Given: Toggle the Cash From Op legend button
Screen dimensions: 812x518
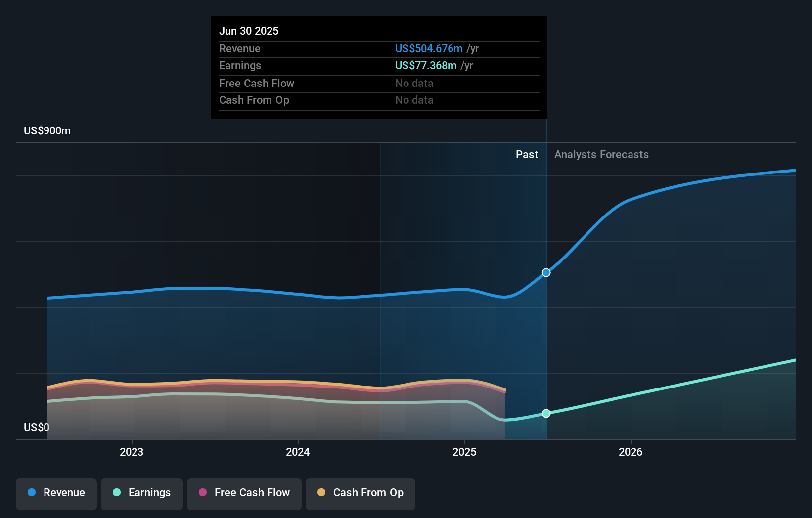Looking at the screenshot, I should [361, 494].
